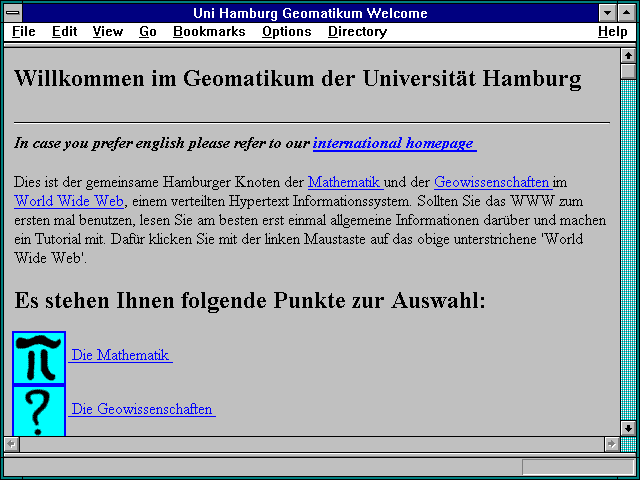Open the window control menu box

point(13,13)
